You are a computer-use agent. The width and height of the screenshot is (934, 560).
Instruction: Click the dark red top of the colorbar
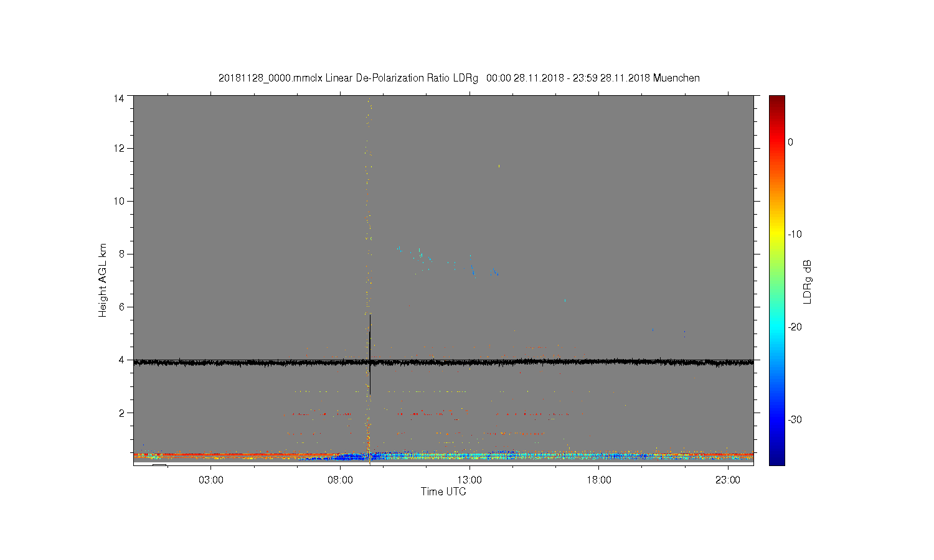coord(776,100)
